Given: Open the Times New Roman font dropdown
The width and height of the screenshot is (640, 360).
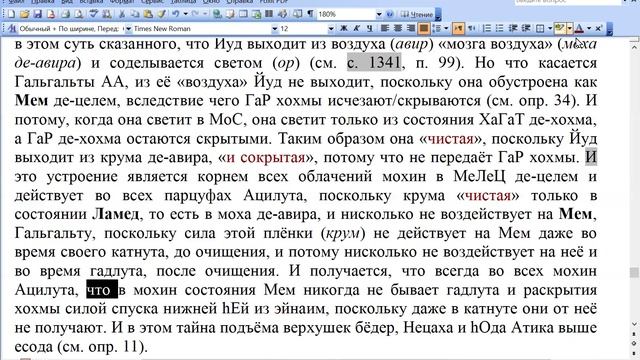Looking at the screenshot, I should [275, 29].
